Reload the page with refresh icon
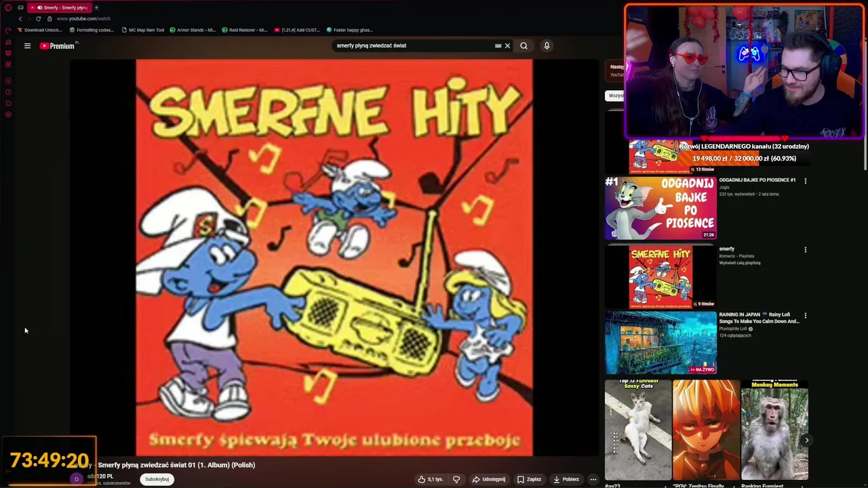868x488 pixels. [x=38, y=19]
